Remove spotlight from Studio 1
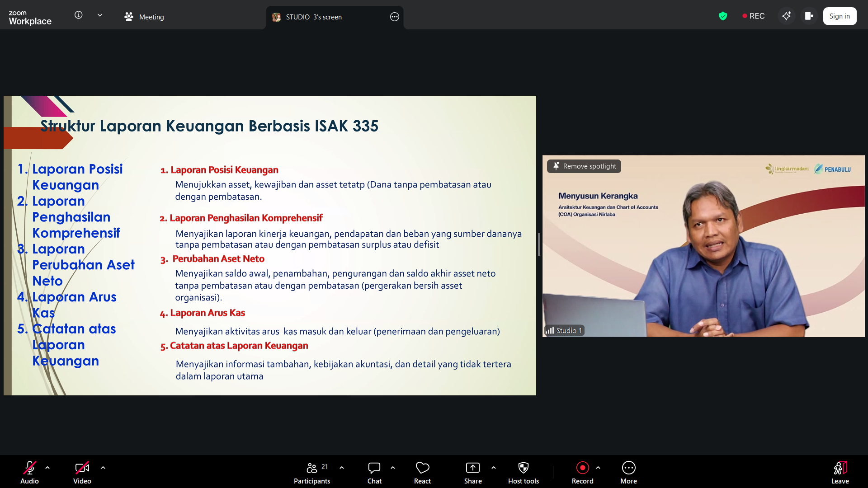The image size is (868, 488). 584,166
